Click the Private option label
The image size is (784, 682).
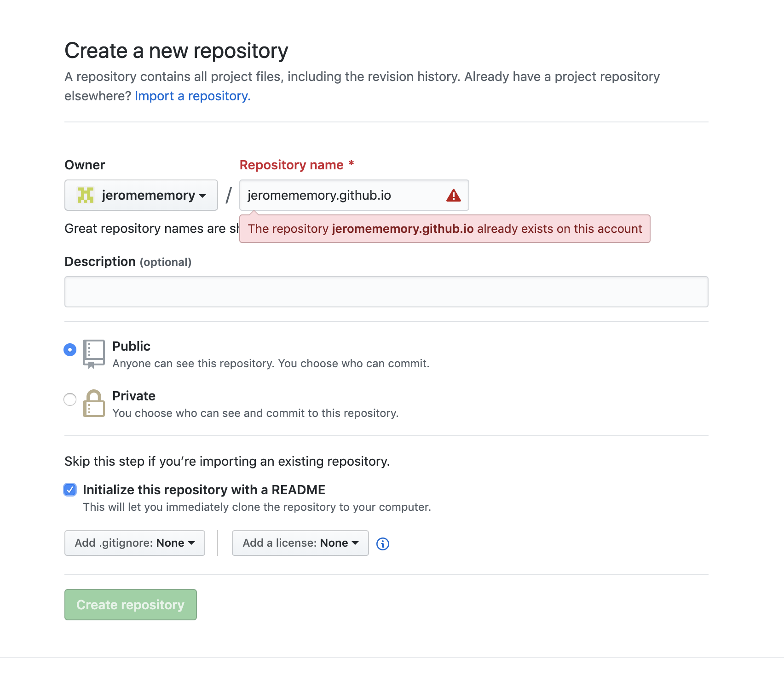click(134, 396)
